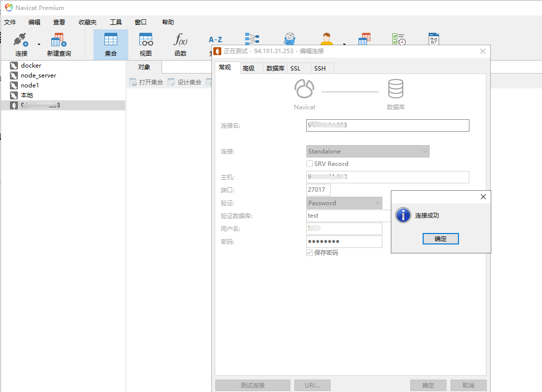Close the 连接成功 message box
This screenshot has height=392, width=542.
[483, 197]
